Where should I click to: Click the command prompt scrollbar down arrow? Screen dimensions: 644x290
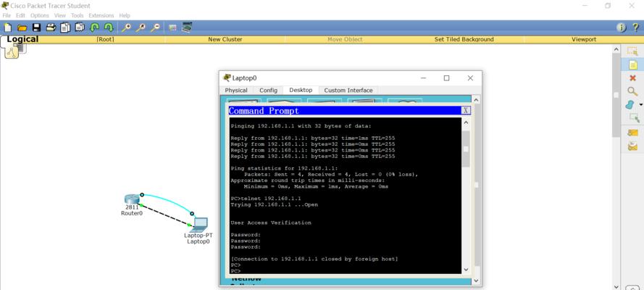click(x=466, y=270)
